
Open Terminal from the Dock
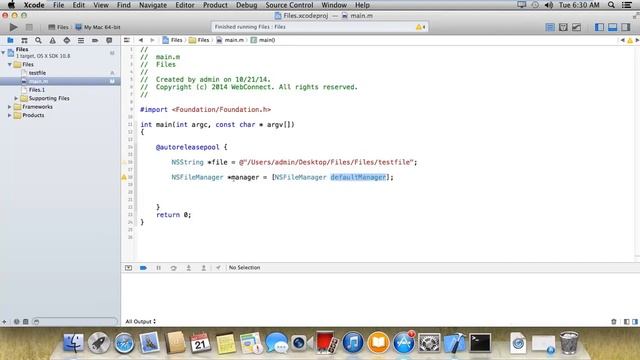click(480, 342)
